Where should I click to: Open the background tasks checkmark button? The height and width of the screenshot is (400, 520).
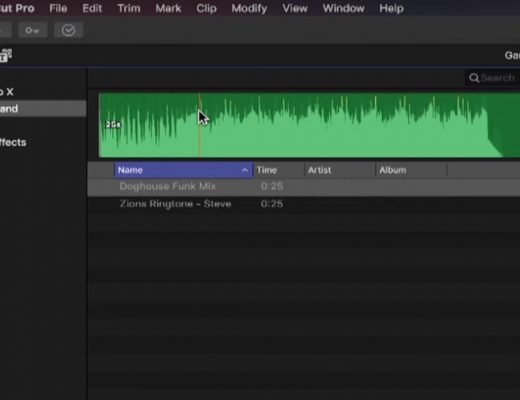point(68,30)
